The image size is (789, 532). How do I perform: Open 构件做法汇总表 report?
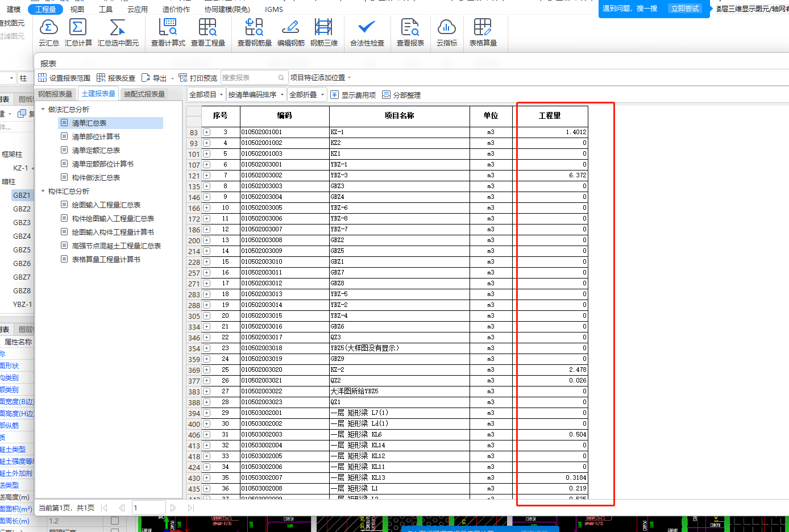pyautogui.click(x=95, y=178)
